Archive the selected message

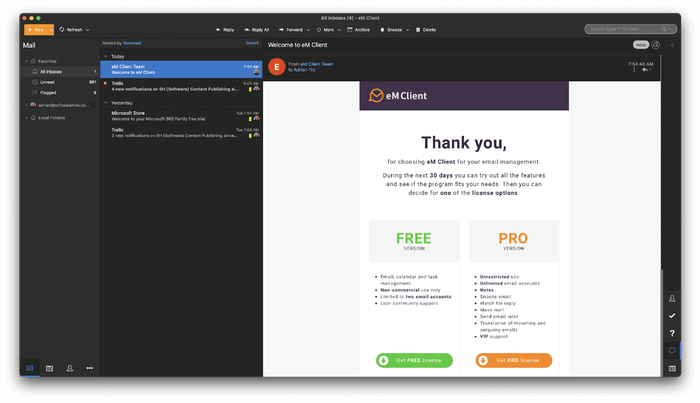tap(358, 30)
